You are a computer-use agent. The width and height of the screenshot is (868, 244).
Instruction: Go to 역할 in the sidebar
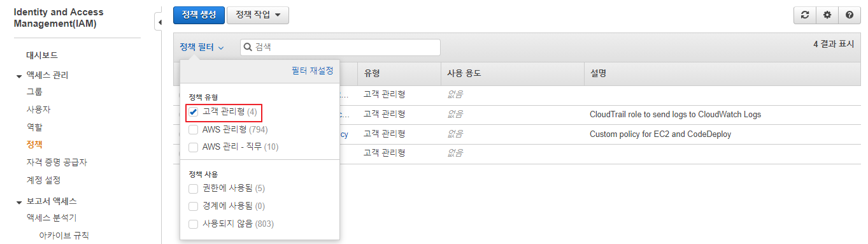(34, 127)
